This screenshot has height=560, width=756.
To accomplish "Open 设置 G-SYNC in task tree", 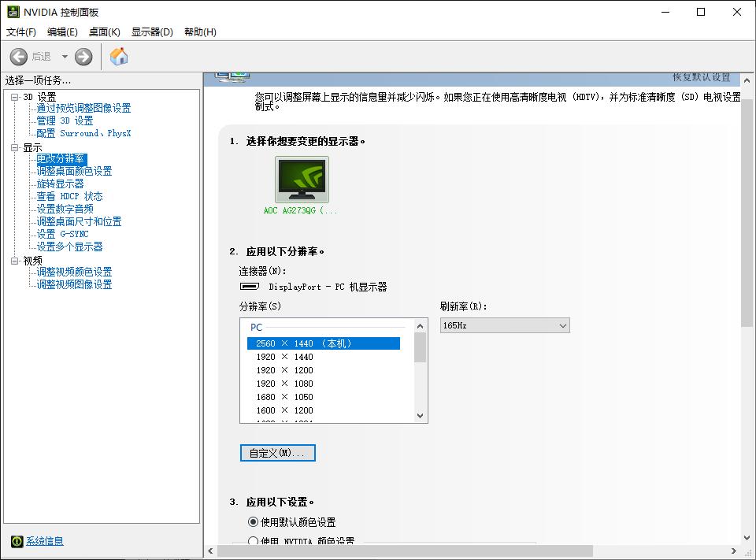I will click(63, 234).
